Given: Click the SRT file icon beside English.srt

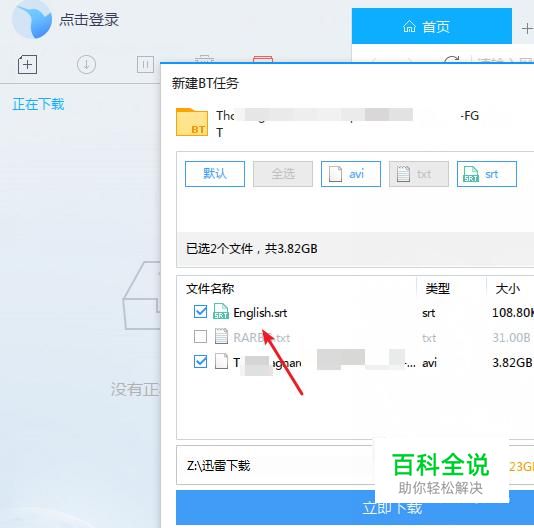Looking at the screenshot, I should [221, 311].
